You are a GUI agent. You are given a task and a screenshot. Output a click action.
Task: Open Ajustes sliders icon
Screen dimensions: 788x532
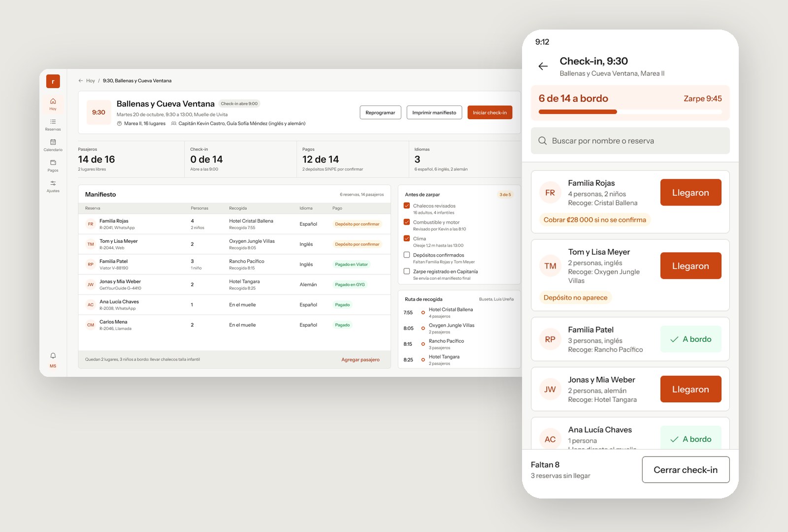click(x=53, y=183)
